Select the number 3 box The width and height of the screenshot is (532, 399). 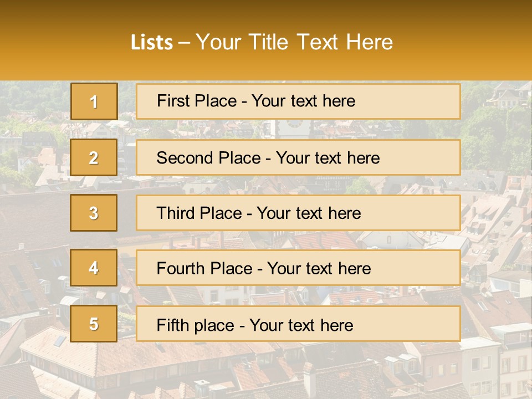(x=94, y=213)
